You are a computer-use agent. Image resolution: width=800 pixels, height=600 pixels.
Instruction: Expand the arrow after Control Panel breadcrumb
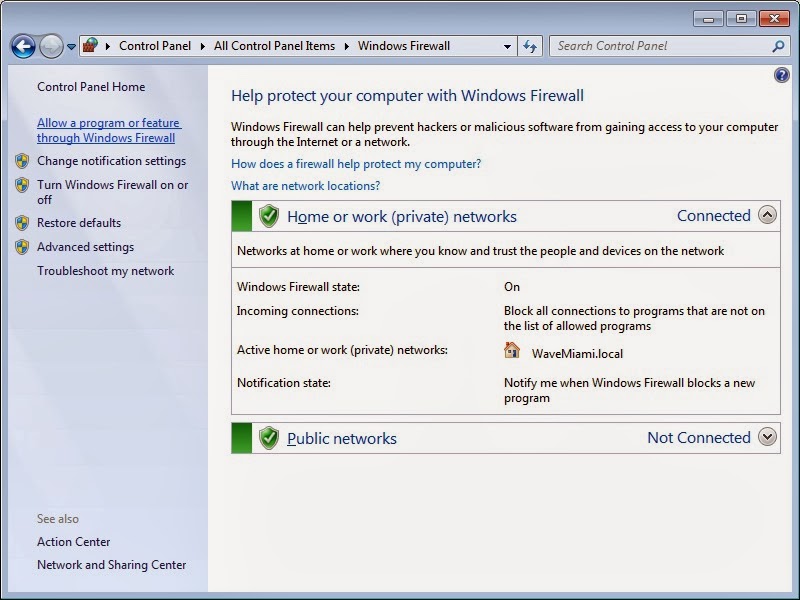(x=203, y=46)
